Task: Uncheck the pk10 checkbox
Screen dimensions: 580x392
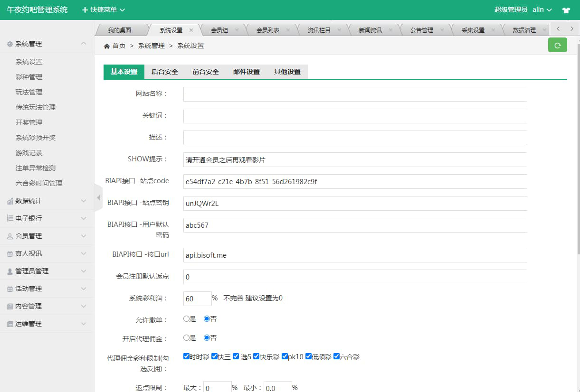Action: (285, 356)
